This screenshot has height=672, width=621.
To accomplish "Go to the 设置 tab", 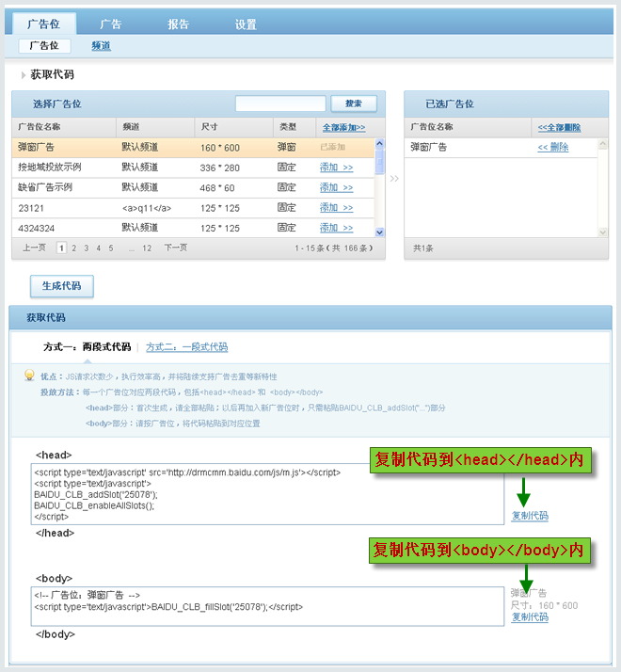I will [x=246, y=24].
